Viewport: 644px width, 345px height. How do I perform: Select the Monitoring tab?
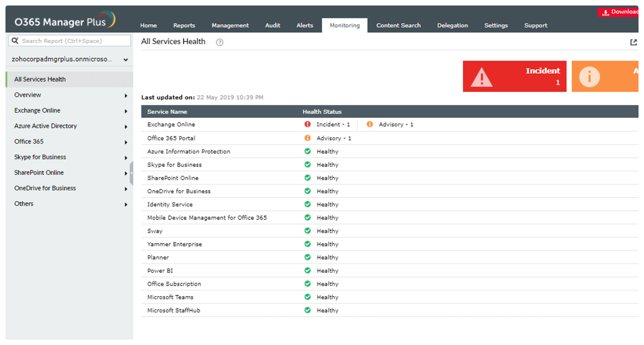[x=345, y=25]
